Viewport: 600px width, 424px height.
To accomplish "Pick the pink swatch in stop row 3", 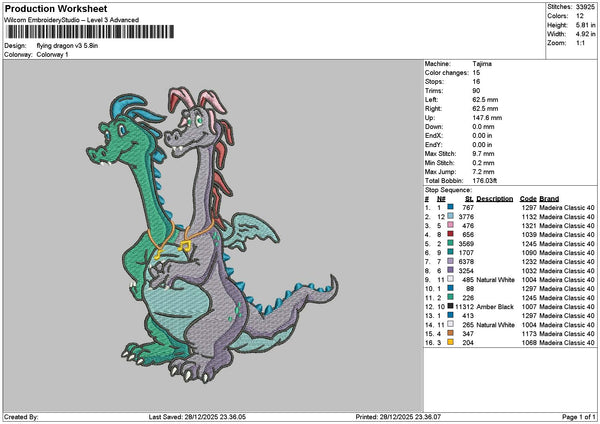I will [450, 225].
